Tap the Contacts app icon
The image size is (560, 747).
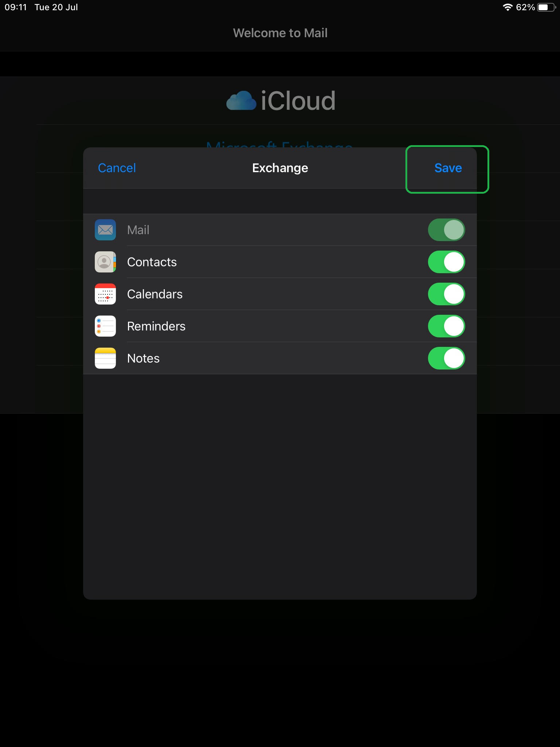click(105, 262)
